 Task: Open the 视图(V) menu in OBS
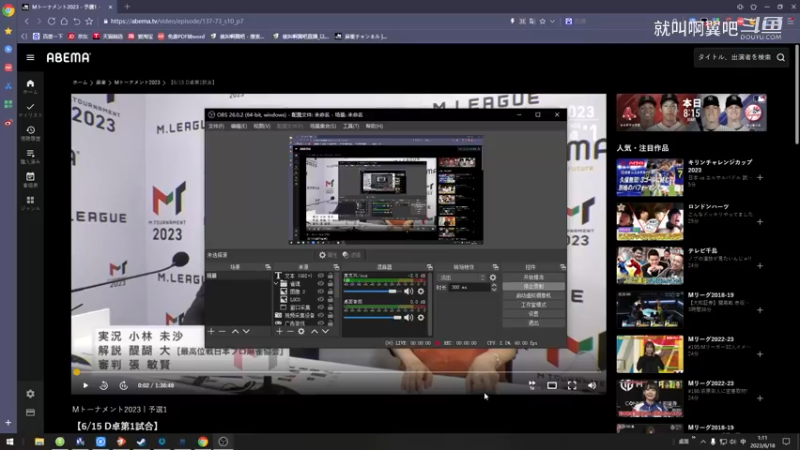[x=262, y=126]
